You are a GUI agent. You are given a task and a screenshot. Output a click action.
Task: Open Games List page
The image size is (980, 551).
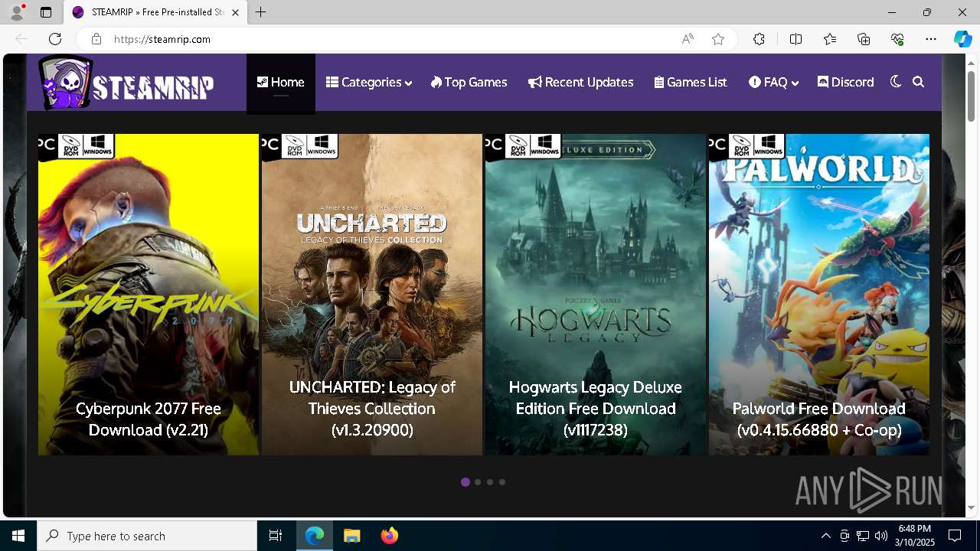pyautogui.click(x=691, y=82)
